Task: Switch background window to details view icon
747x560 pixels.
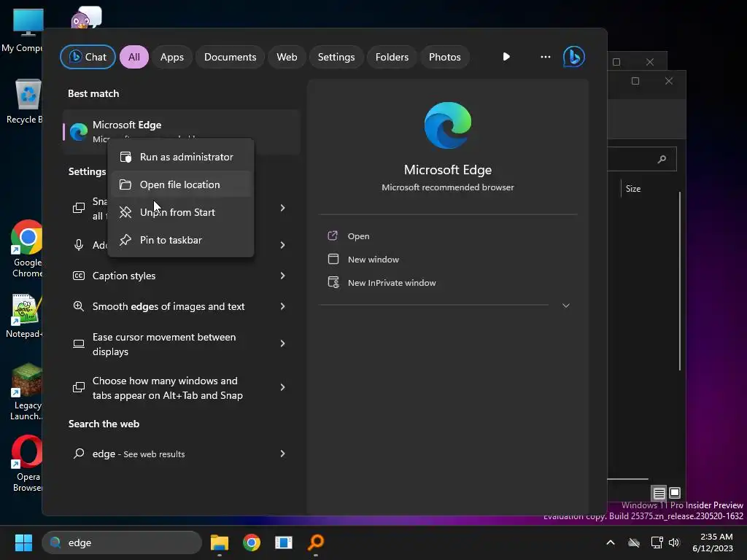Action: coord(659,493)
